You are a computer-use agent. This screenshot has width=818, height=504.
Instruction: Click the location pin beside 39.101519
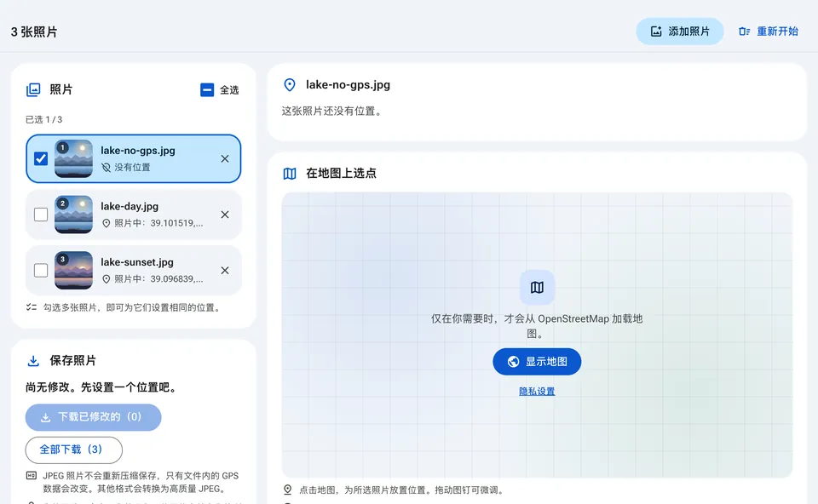click(106, 223)
